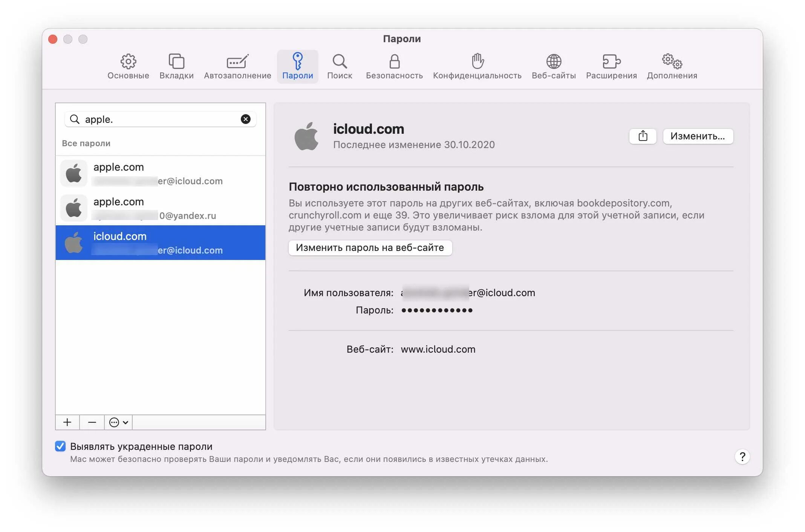Open the Автозаполнение tab
805x532 pixels.
237,67
